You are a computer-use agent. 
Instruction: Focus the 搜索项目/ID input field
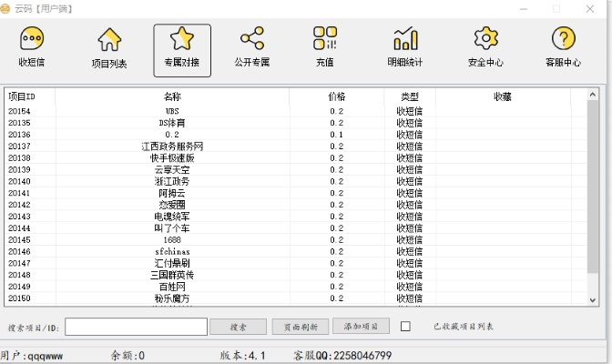click(x=135, y=326)
